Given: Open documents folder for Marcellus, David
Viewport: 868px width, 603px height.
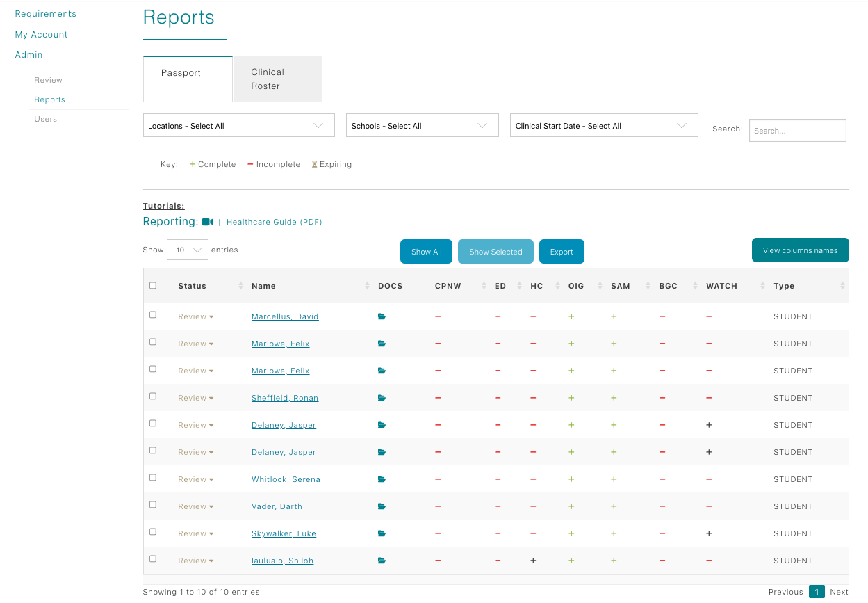Looking at the screenshot, I should [x=381, y=316].
